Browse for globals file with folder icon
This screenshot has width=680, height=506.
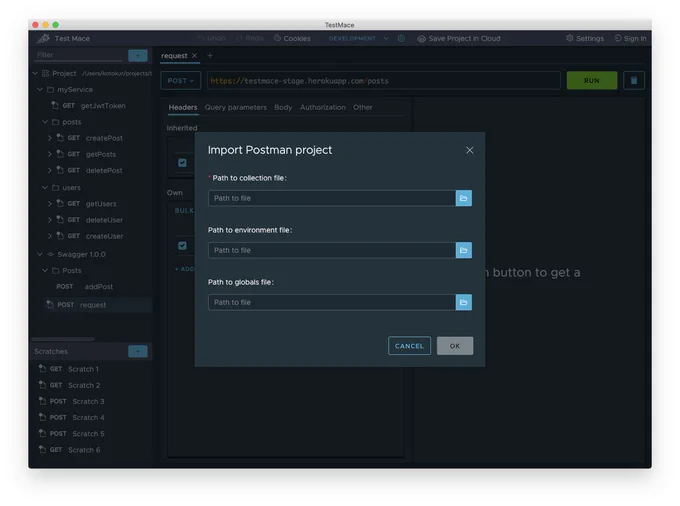pos(464,302)
